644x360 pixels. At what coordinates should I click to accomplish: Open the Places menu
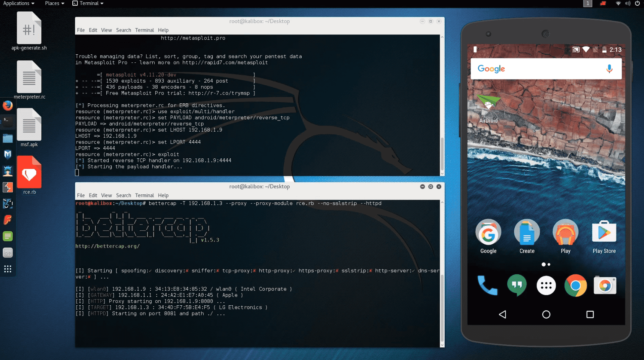[54, 3]
